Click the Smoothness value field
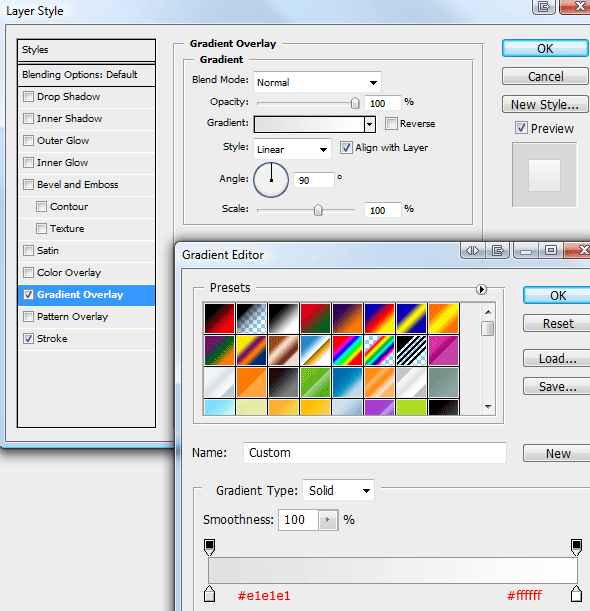Viewport: 590px width, 611px height. (299, 520)
